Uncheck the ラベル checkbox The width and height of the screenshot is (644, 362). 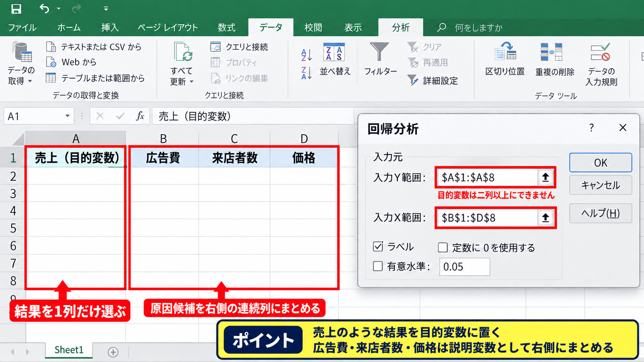tap(378, 247)
